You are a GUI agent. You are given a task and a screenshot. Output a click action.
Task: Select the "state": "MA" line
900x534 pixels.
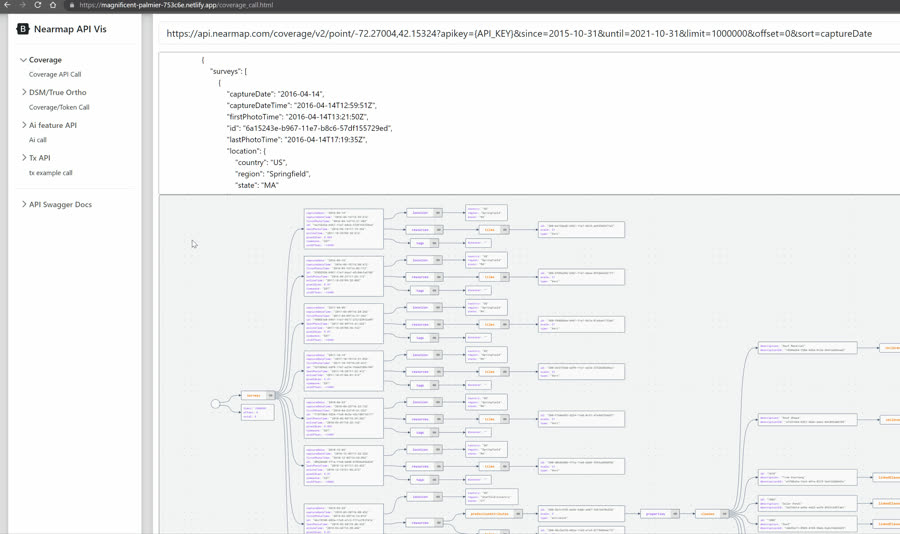click(x=257, y=185)
